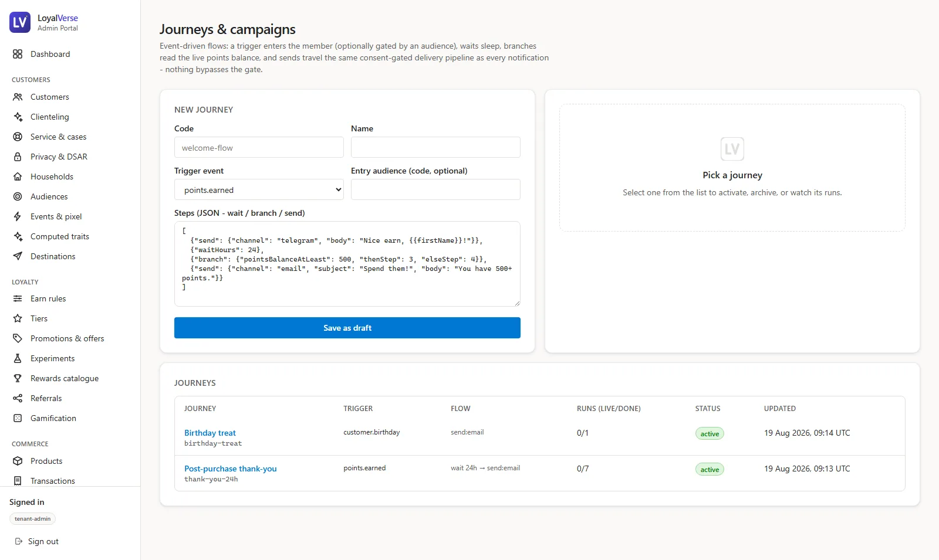Viewport: 939px width, 560px height.
Task: Open the Birthday treat journey link
Action: [210, 433]
